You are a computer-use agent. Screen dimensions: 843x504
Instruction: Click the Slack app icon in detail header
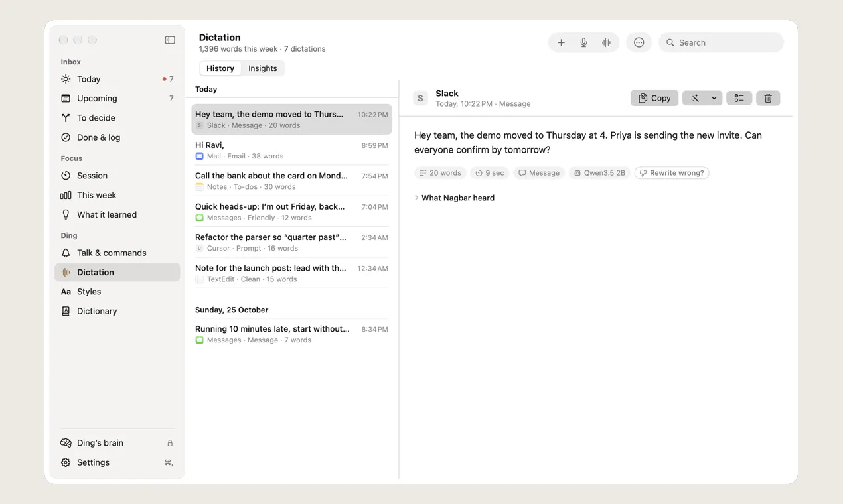click(x=420, y=98)
